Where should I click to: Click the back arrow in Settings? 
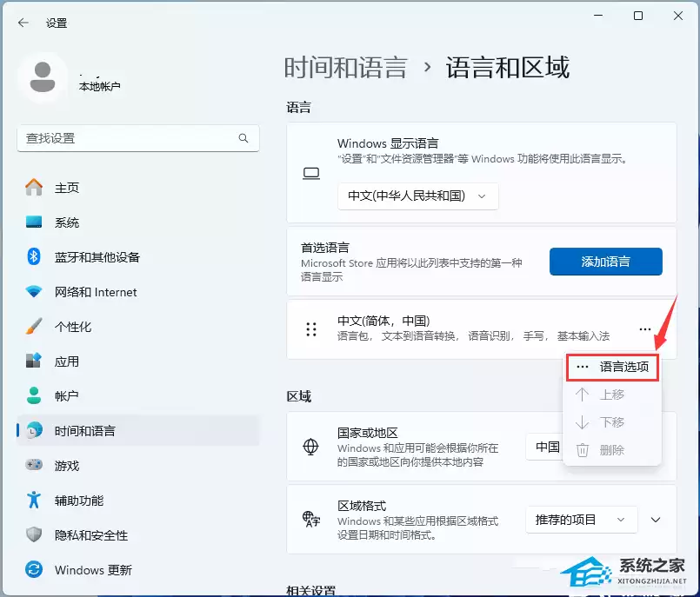pos(23,23)
